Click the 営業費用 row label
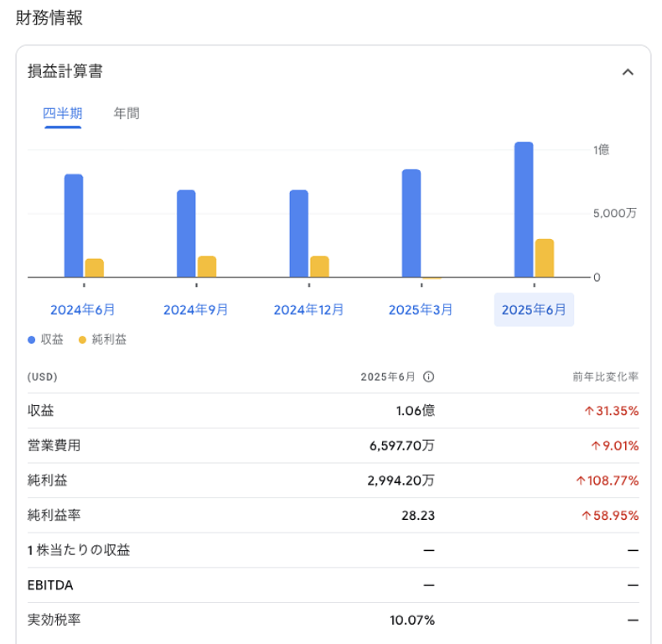662x644 pixels. pyautogui.click(x=54, y=446)
